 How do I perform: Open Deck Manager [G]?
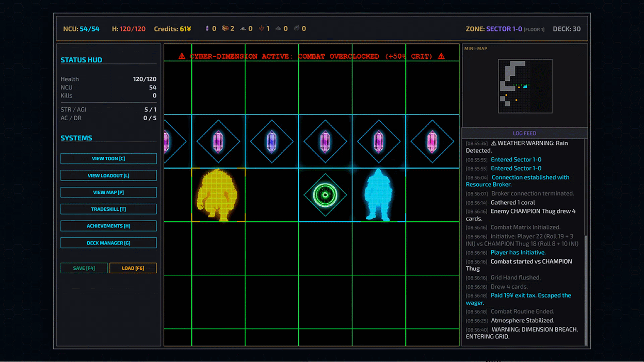[x=108, y=243]
